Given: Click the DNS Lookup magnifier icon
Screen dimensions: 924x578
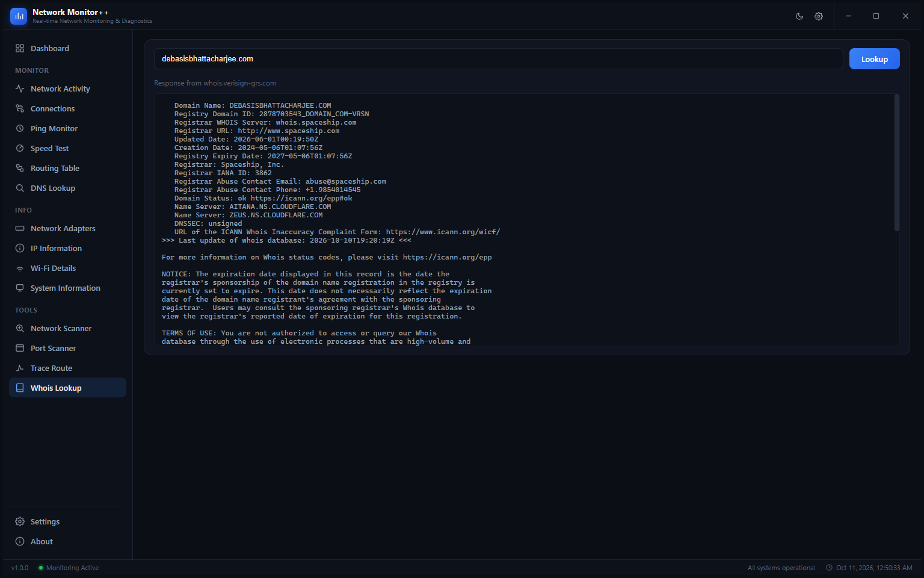Looking at the screenshot, I should tap(20, 188).
